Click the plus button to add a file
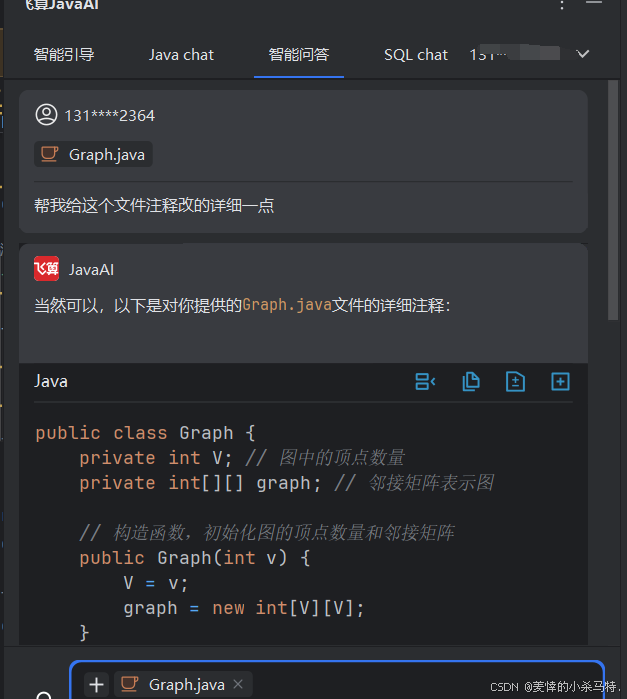The image size is (627, 699). pos(97,684)
